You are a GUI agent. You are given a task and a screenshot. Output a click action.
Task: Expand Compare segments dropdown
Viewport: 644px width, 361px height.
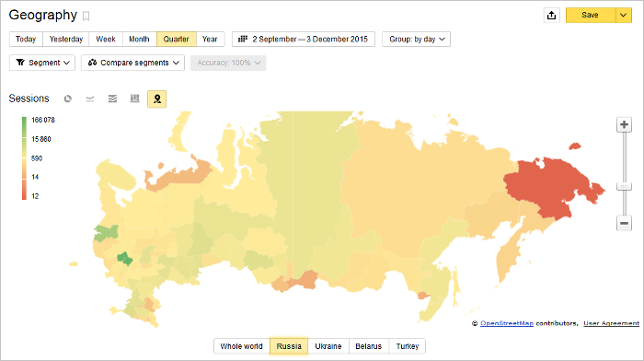(132, 63)
